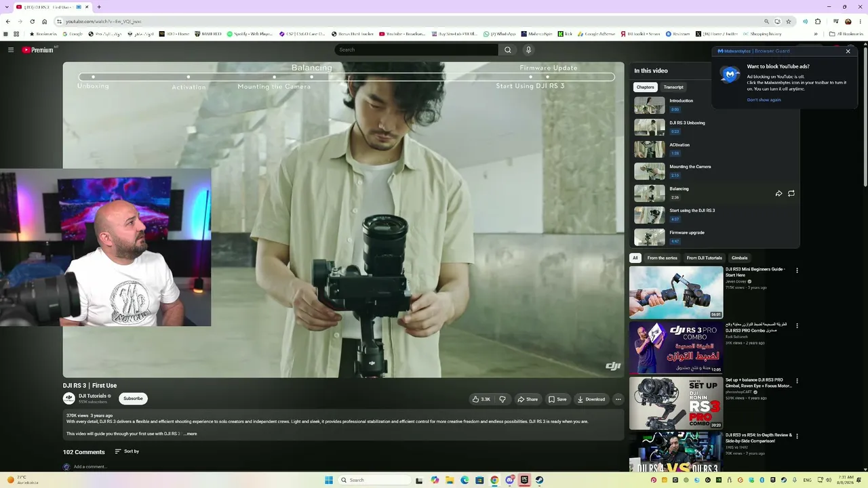Start voice search with microphone icon
This screenshot has height=488, width=868.
pos(528,49)
